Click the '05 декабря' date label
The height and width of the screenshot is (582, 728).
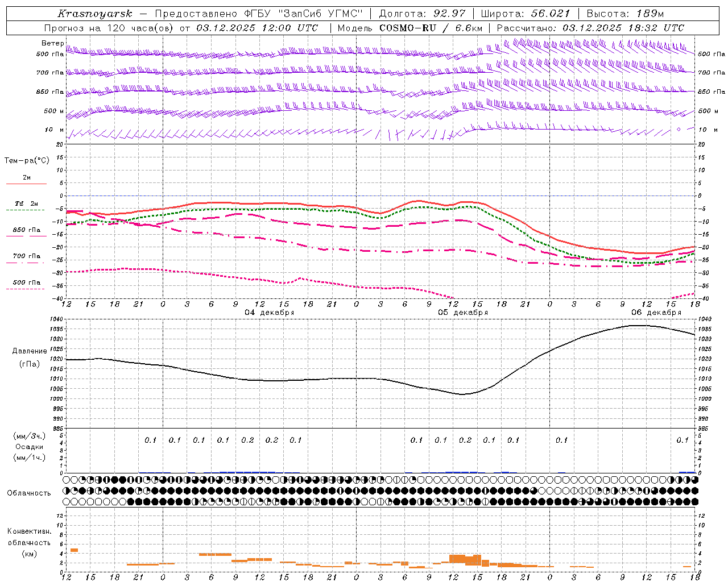click(x=463, y=313)
